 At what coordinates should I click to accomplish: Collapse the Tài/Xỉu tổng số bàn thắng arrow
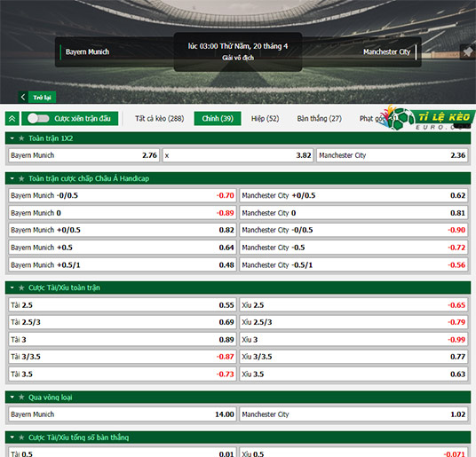point(12,437)
